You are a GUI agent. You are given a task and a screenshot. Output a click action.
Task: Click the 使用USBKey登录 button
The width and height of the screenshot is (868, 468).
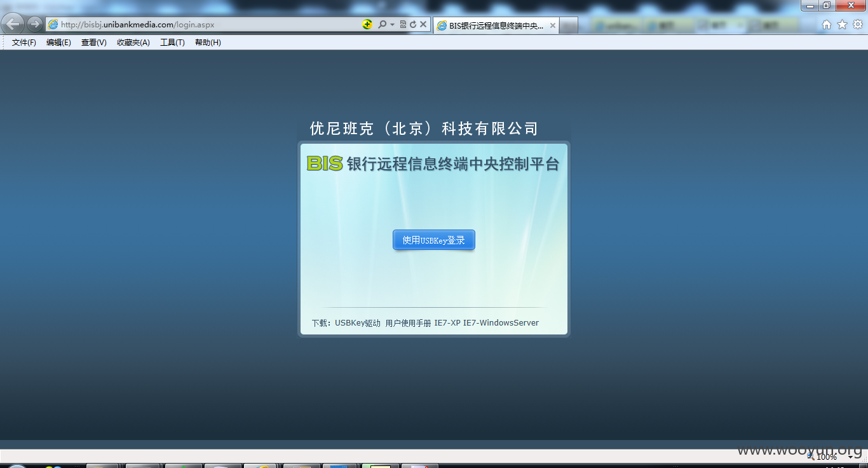(434, 240)
